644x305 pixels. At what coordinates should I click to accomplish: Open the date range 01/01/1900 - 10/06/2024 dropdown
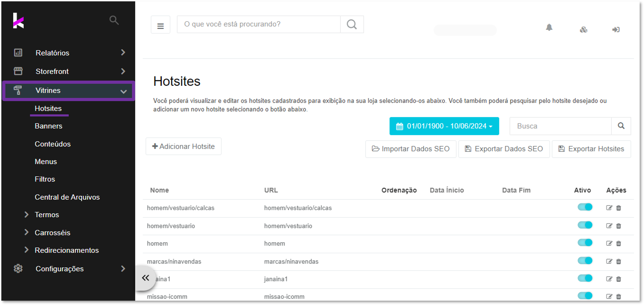pyautogui.click(x=444, y=126)
